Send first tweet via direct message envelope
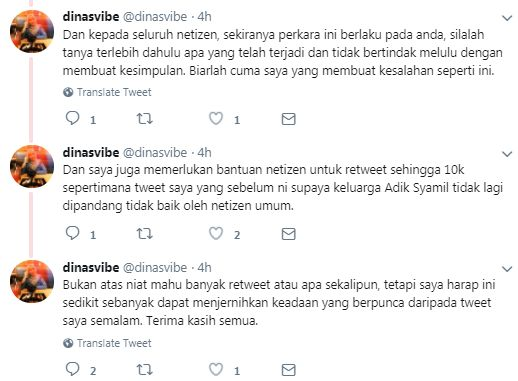Viewport: 518px width, 381px height. tap(288, 119)
